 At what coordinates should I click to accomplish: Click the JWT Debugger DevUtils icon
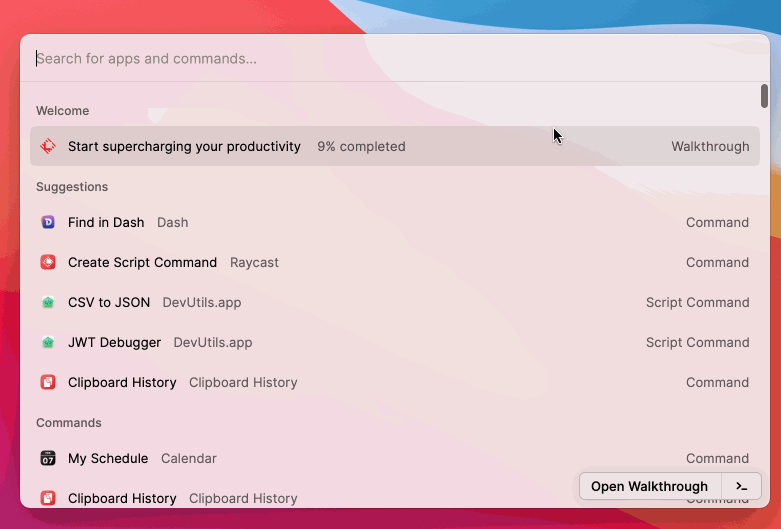[48, 342]
